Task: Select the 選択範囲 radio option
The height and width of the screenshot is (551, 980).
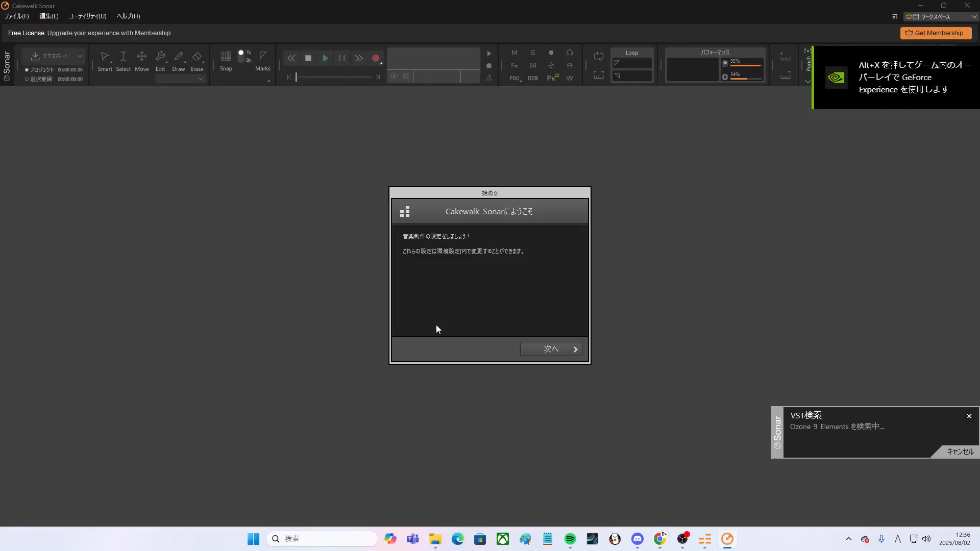Action: 39,79
